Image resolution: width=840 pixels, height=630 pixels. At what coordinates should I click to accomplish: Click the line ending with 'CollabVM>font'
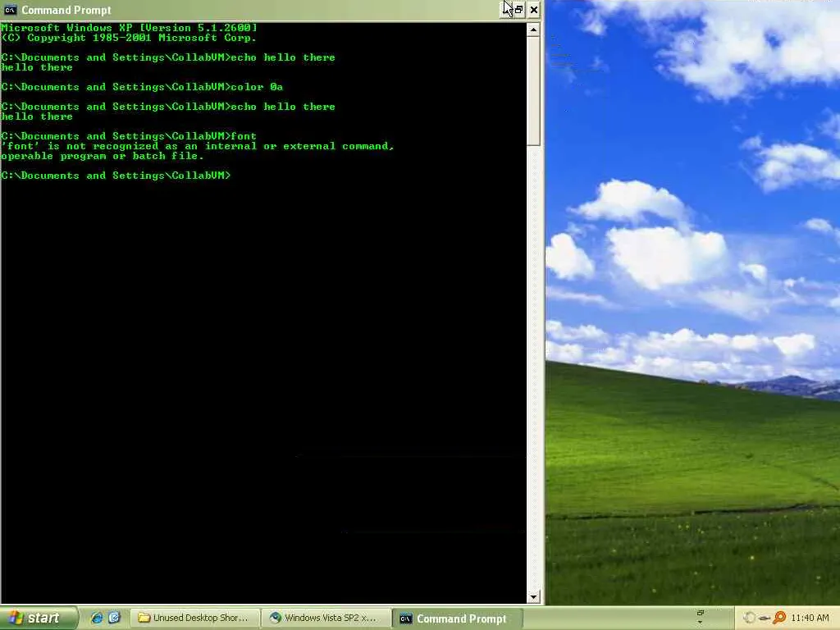[129, 136]
